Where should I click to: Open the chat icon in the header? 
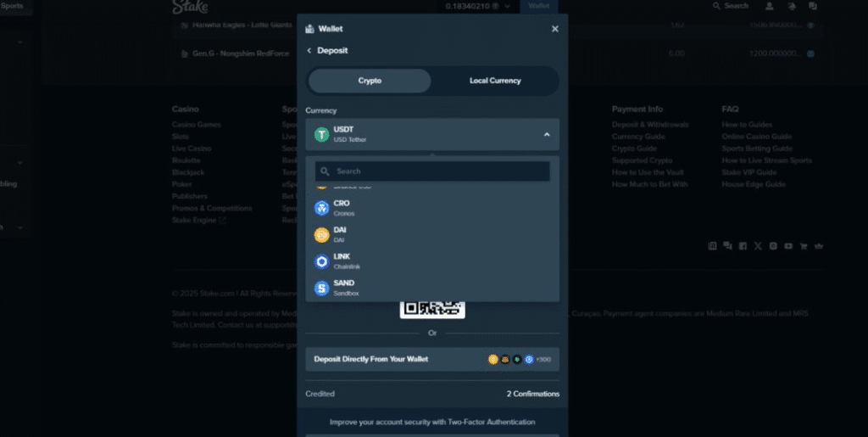(x=813, y=6)
